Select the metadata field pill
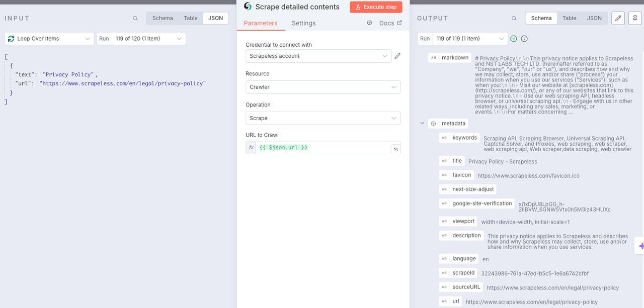Image resolution: width=644 pixels, height=308 pixels. point(448,123)
